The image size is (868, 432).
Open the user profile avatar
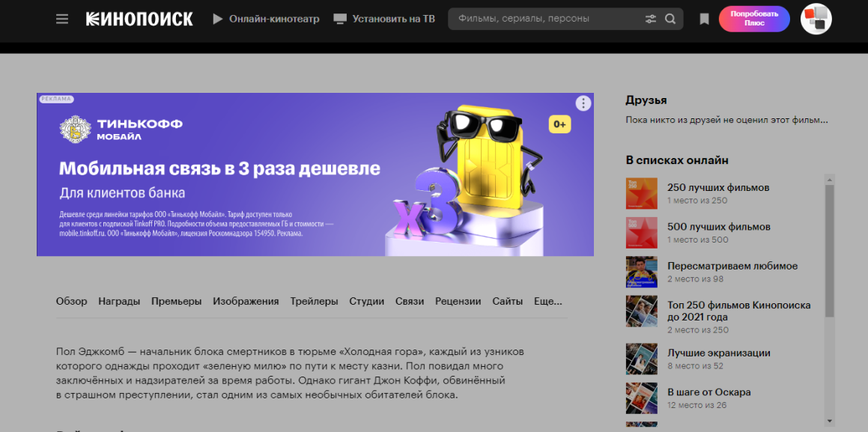[x=816, y=19]
